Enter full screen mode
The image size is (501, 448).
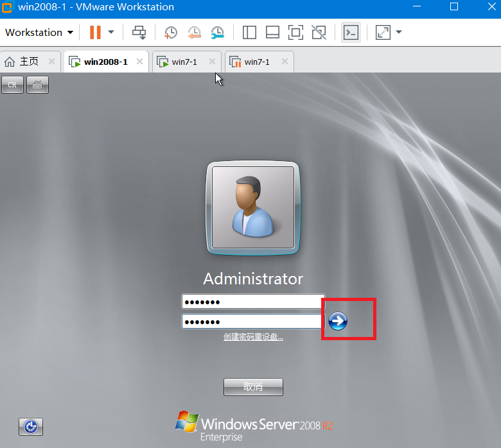[295, 32]
